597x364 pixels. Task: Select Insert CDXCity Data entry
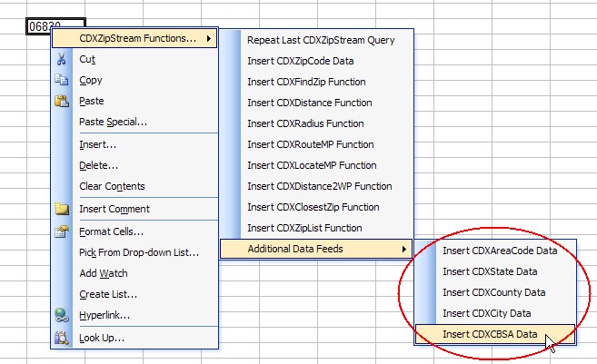[x=486, y=313]
